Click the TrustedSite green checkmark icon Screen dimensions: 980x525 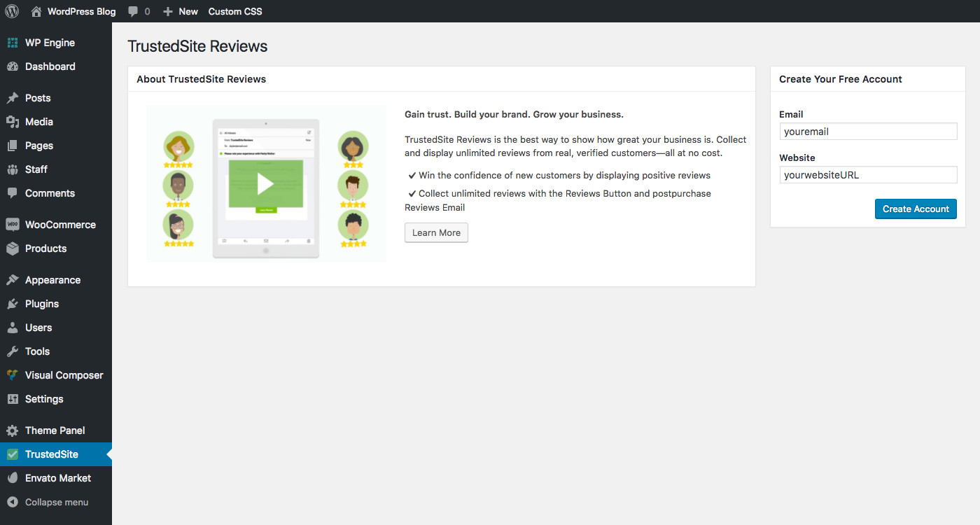[x=13, y=454]
